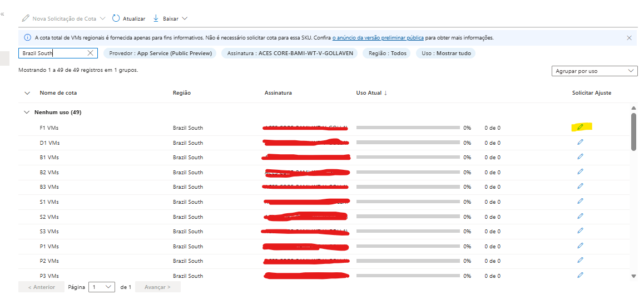This screenshot has height=299, width=644.
Task: Select the S1 VMs quota name
Action: [49, 202]
